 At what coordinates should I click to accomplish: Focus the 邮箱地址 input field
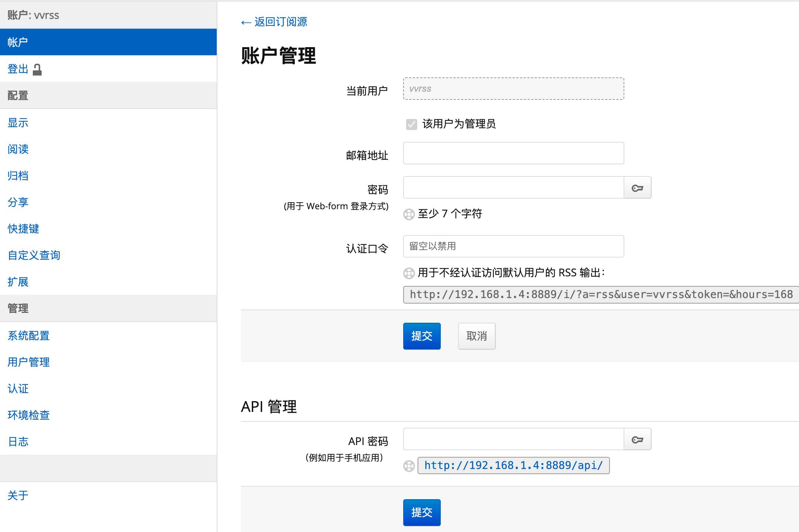513,153
